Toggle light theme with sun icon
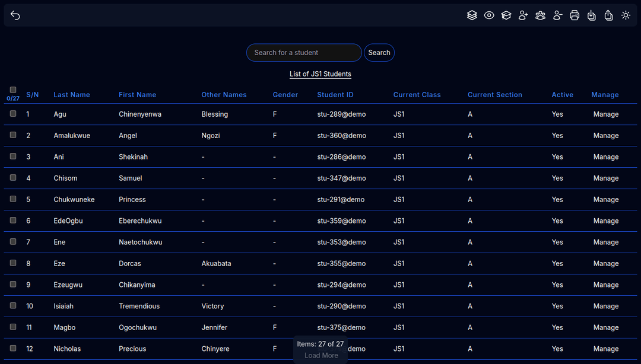 [626, 15]
